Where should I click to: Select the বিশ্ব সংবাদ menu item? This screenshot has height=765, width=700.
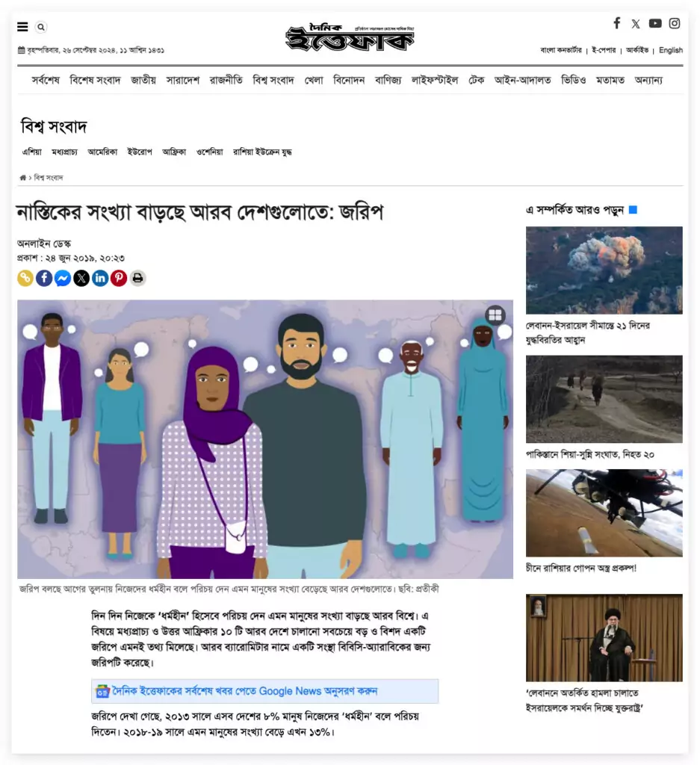[x=273, y=80]
